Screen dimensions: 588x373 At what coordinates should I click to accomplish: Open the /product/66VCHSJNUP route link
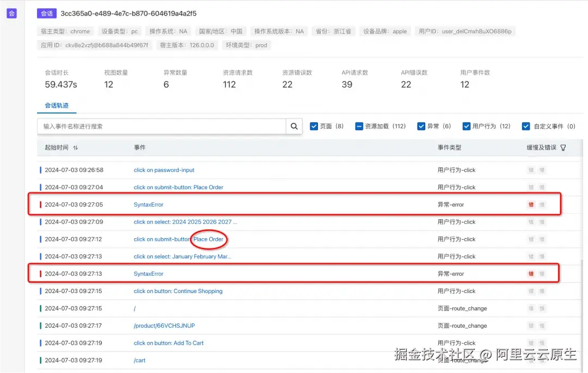164,326
